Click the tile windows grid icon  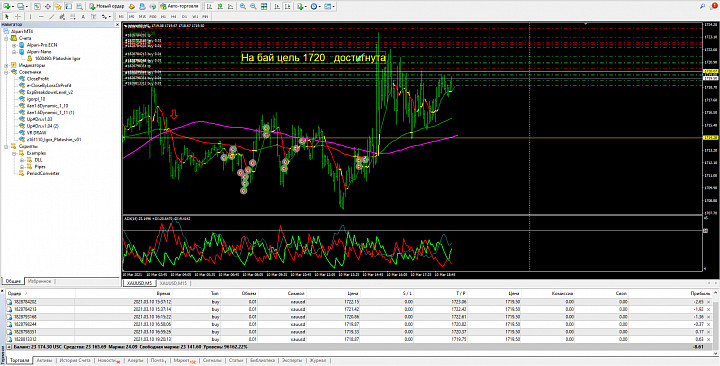(x=264, y=6)
